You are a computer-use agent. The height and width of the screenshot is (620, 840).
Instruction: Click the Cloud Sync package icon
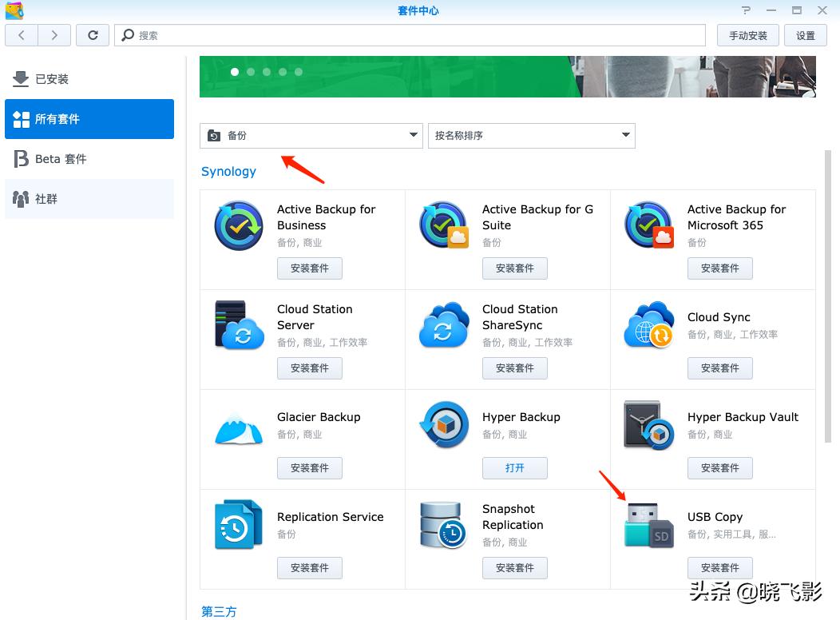pyautogui.click(x=648, y=324)
